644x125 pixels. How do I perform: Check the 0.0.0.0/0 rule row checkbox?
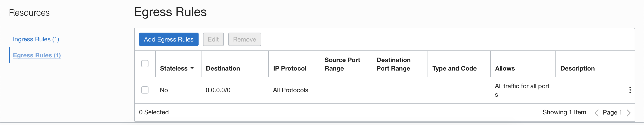(x=145, y=90)
